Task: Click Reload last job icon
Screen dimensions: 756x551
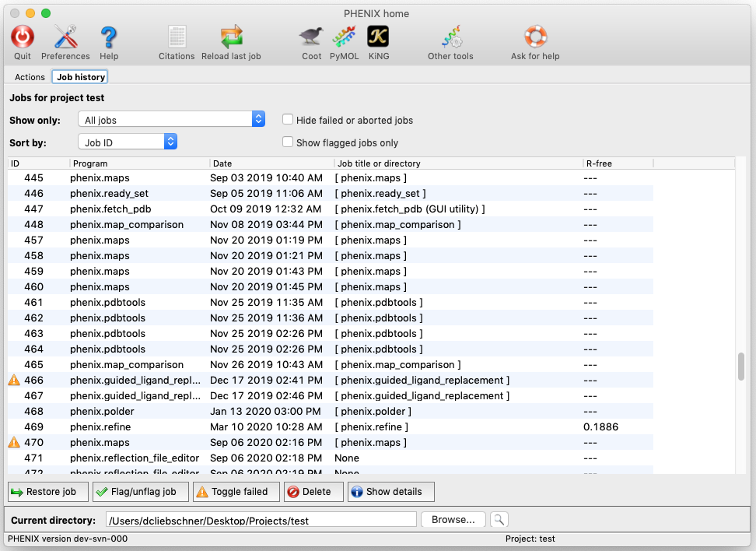Action: click(231, 37)
